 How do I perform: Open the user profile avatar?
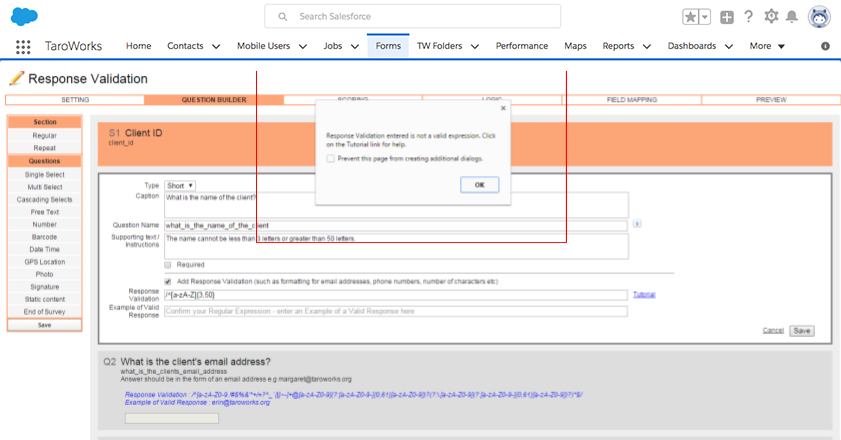tap(819, 17)
